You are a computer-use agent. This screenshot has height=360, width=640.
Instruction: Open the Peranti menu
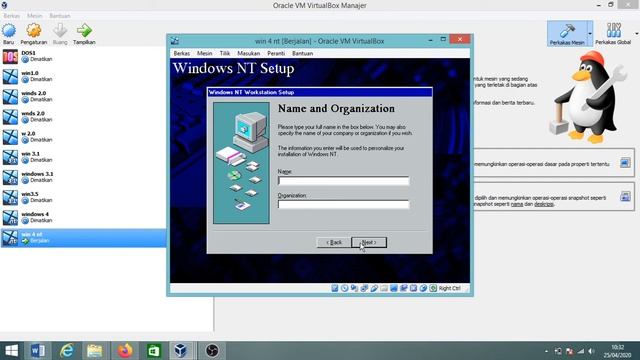click(276, 53)
